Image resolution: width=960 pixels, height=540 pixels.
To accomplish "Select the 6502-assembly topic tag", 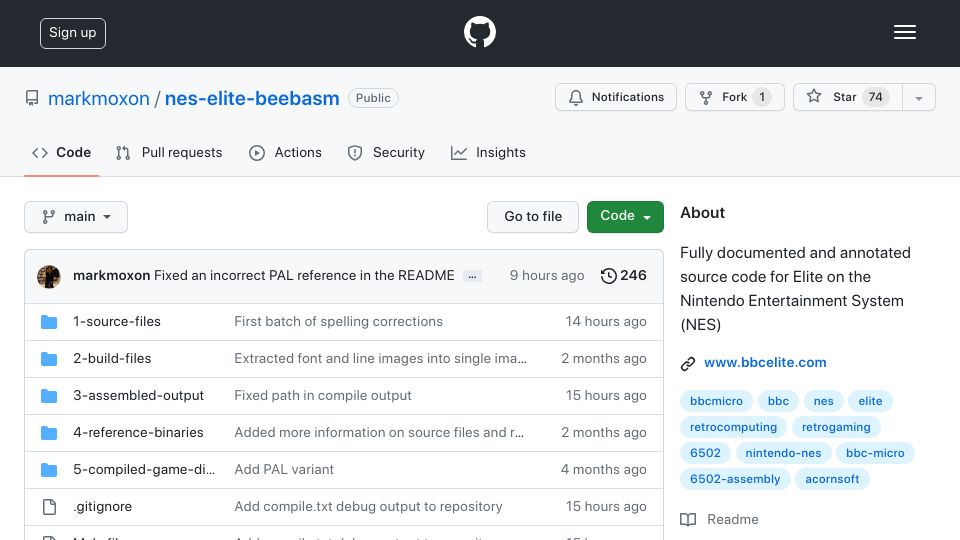I will (x=735, y=479).
